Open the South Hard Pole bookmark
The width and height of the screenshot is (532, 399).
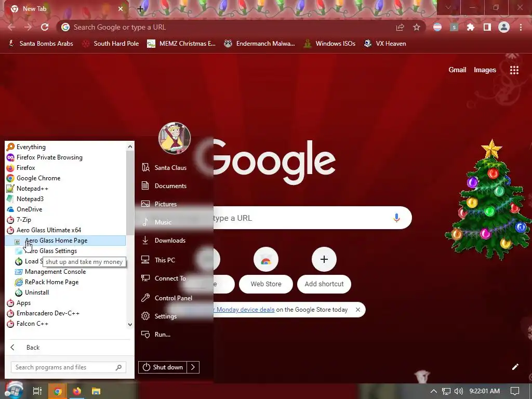(111, 44)
